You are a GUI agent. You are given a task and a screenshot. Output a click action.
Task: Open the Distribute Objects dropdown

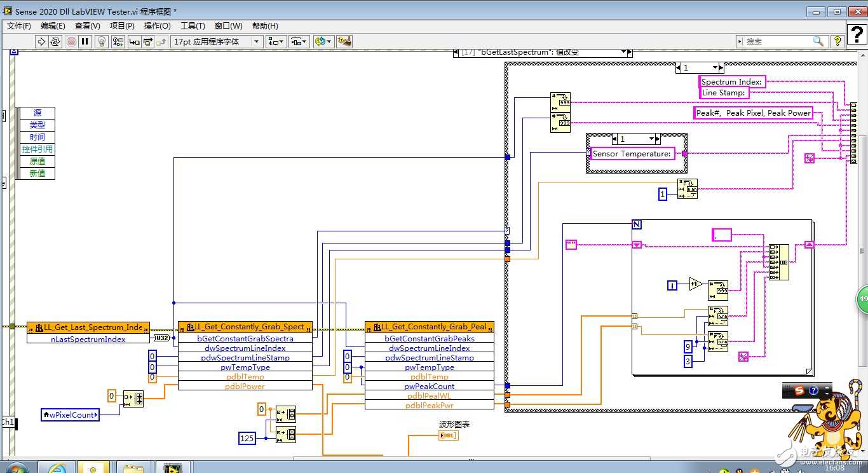pyautogui.click(x=299, y=41)
